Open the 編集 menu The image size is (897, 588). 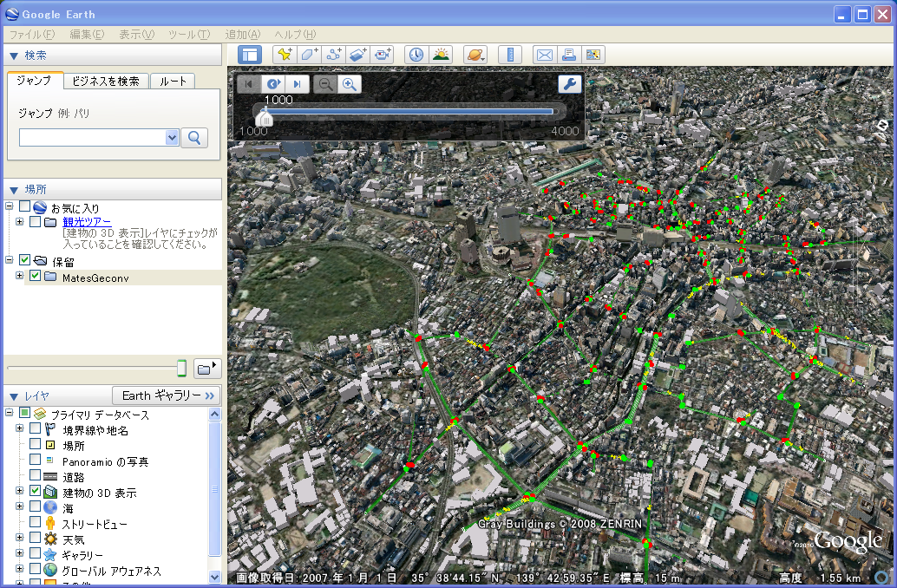pyautogui.click(x=87, y=35)
